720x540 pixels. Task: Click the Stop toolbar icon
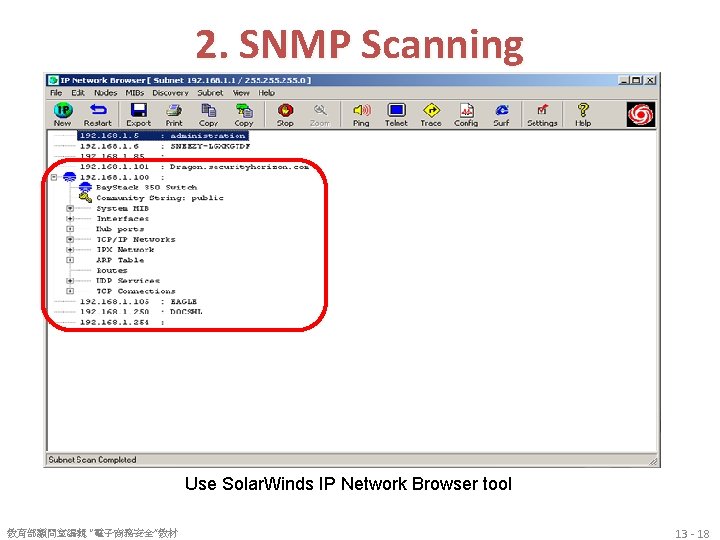point(285,110)
